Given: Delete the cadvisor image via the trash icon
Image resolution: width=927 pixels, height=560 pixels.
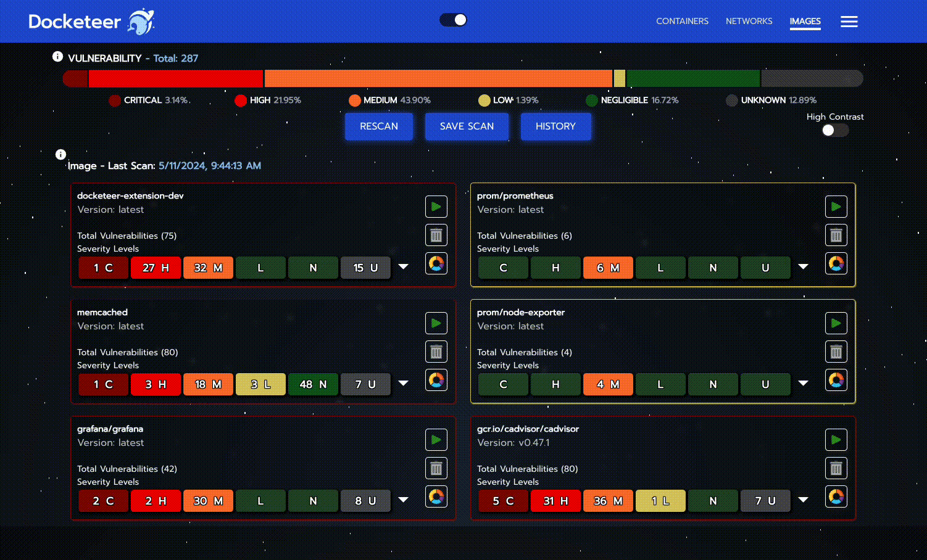Looking at the screenshot, I should pos(836,468).
